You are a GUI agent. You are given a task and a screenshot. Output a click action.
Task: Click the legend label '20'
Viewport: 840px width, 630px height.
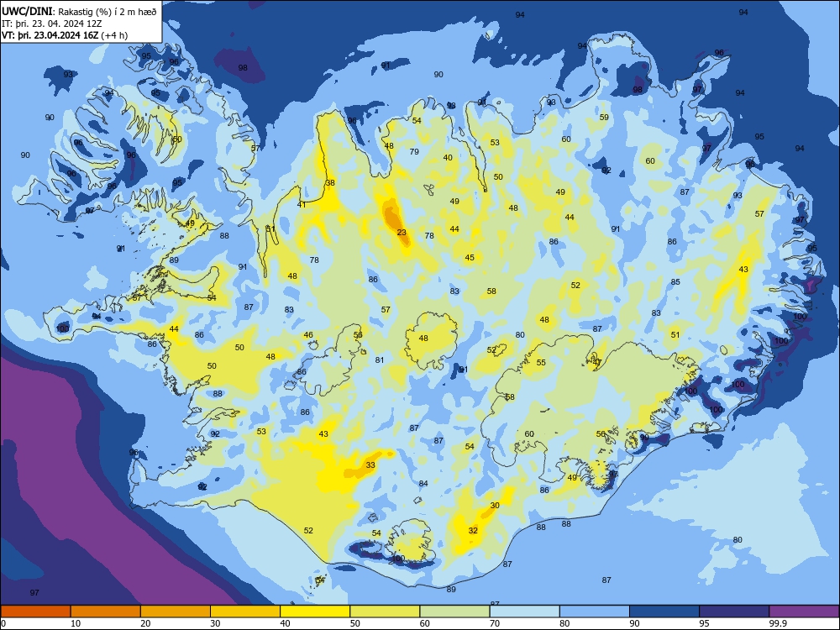coord(145,623)
